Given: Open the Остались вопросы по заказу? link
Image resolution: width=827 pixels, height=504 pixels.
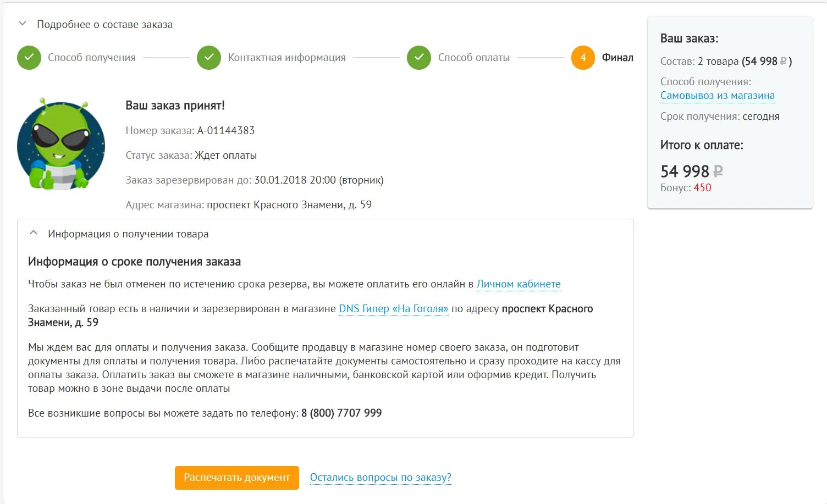Looking at the screenshot, I should point(381,478).
